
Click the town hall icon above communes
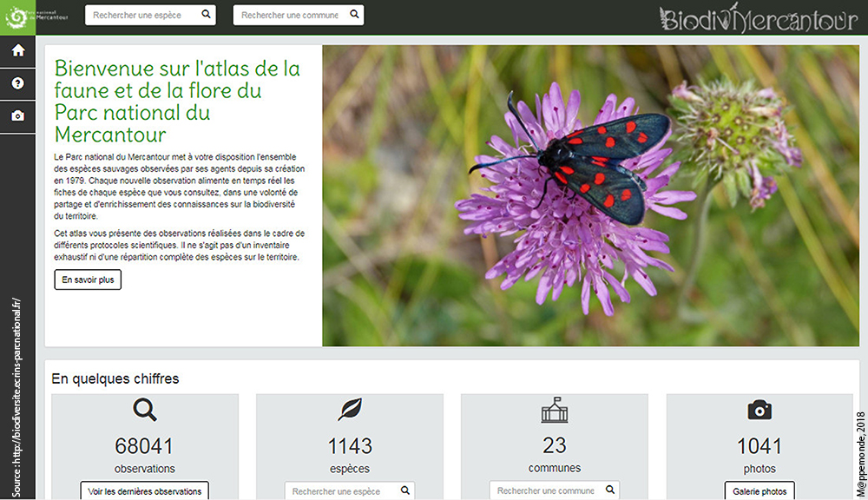pos(555,410)
